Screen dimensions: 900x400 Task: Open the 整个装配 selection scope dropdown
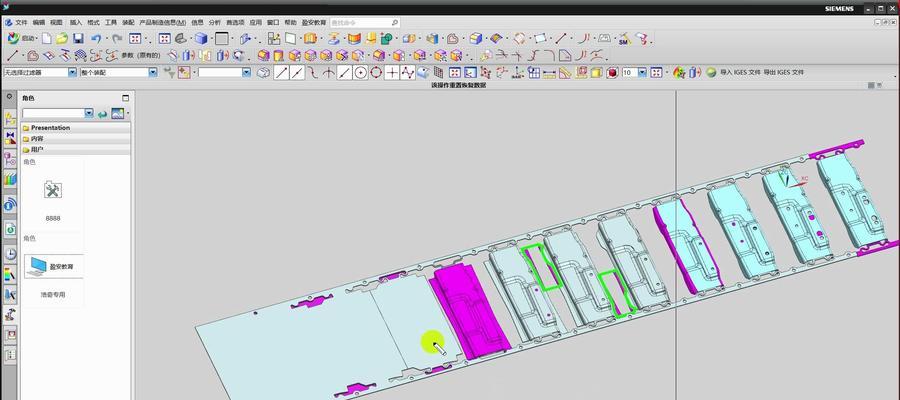click(153, 72)
